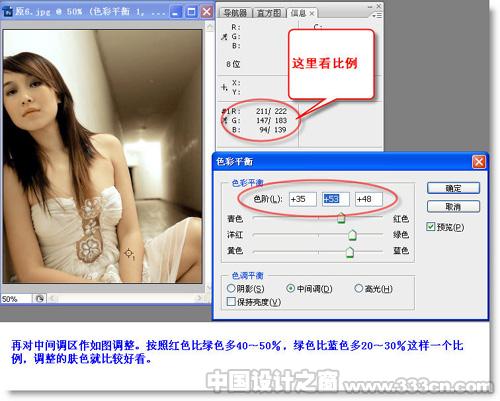Click the color sampler marker on the arm
The image size is (500, 401).
pos(129,254)
